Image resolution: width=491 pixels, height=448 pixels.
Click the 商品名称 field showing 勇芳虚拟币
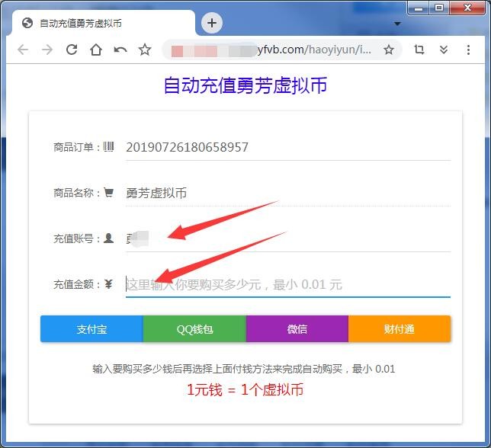pos(287,193)
